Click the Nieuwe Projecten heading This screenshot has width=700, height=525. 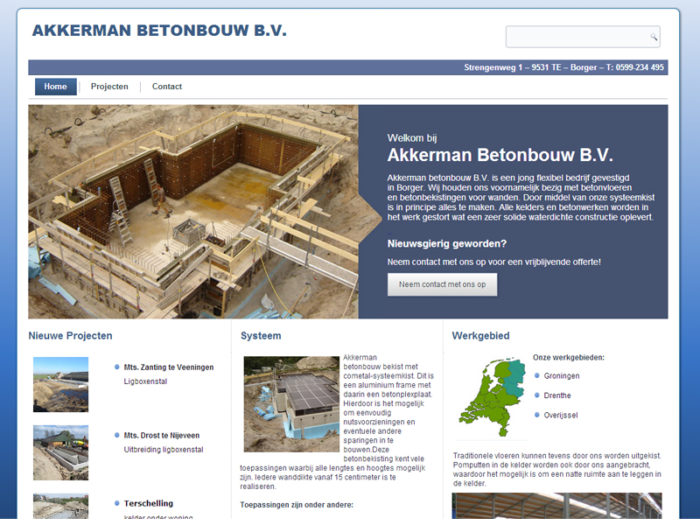pos(71,336)
